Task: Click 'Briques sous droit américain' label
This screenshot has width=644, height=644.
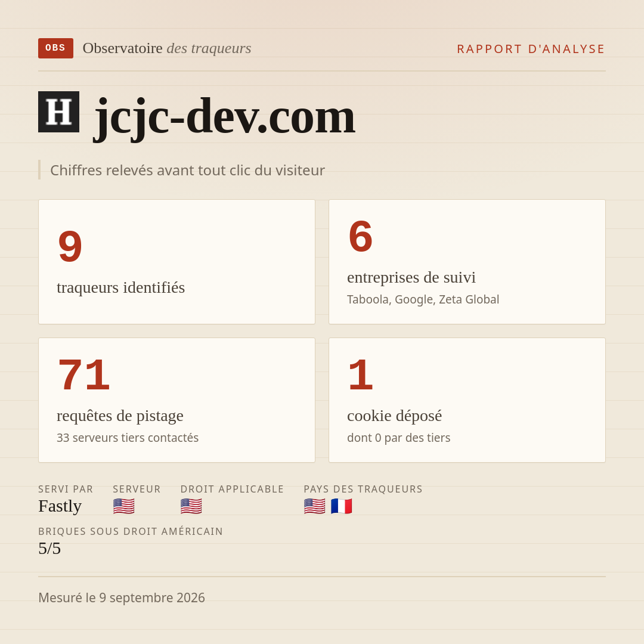Action: pyautogui.click(x=131, y=531)
